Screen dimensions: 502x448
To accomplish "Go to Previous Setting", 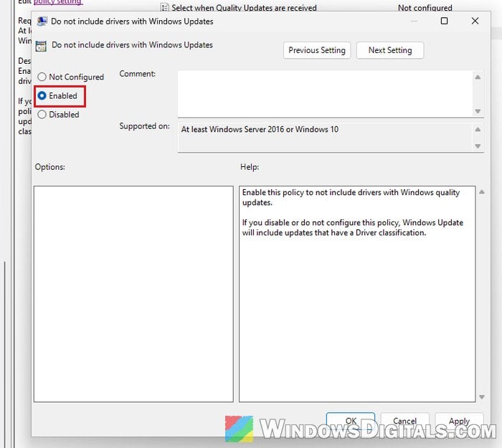I will coord(317,50).
